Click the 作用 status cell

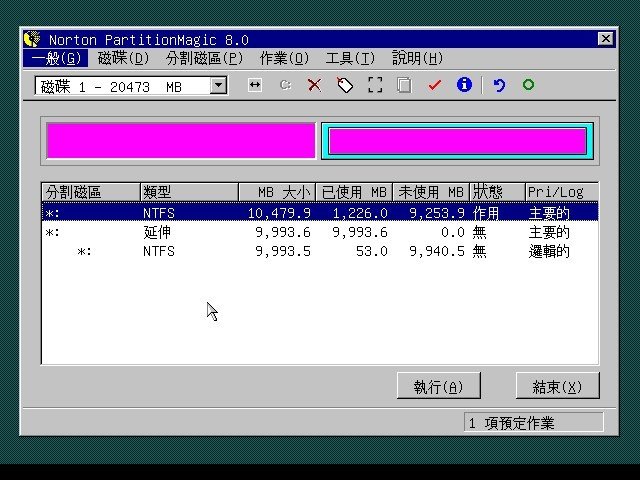point(486,213)
